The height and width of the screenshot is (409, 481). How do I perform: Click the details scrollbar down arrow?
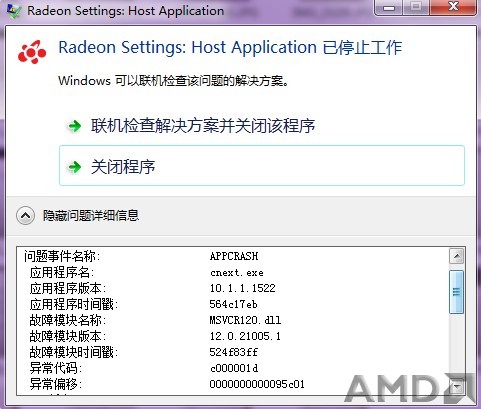[457, 387]
